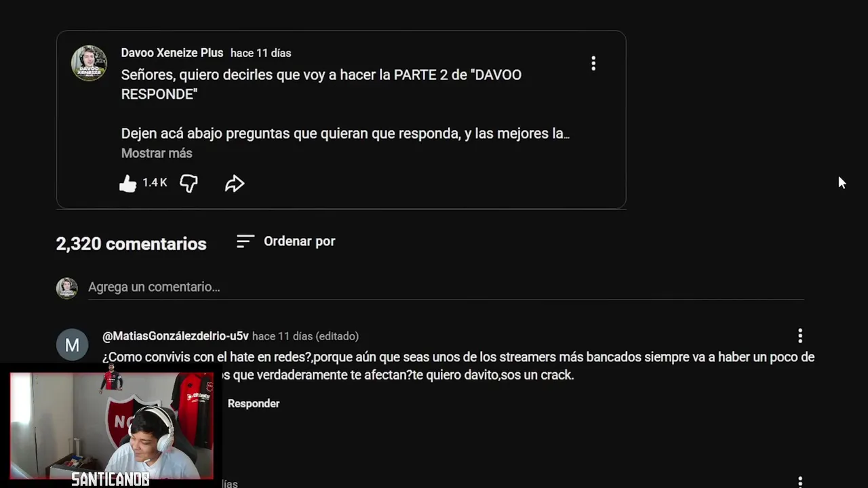Dislike the community post with thumbs-down
The height and width of the screenshot is (488, 868).
click(x=189, y=183)
